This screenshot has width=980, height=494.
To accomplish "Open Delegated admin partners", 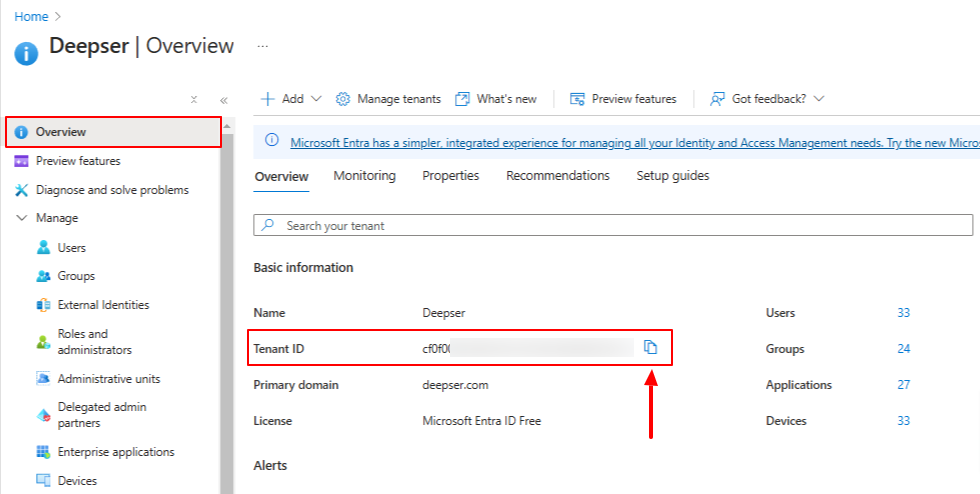I will coord(102,415).
